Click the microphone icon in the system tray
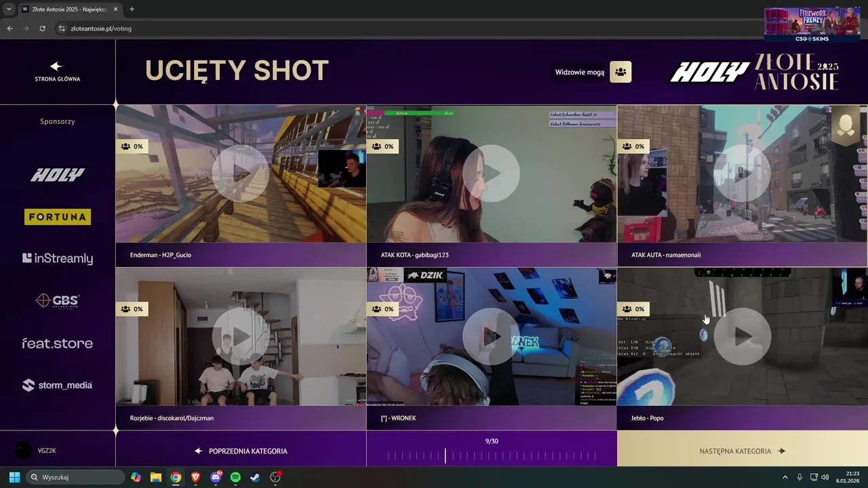This screenshot has height=488, width=868. (800, 477)
